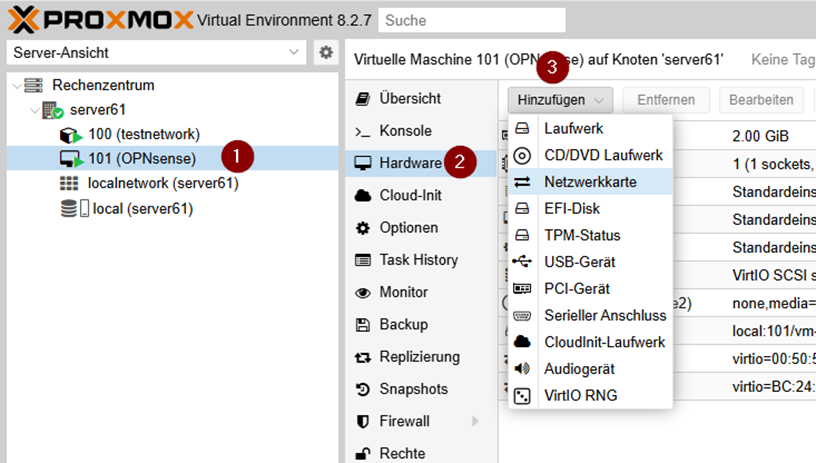The height and width of the screenshot is (463, 816).
Task: Click the virtio=BC:24 network value
Action: click(x=774, y=387)
